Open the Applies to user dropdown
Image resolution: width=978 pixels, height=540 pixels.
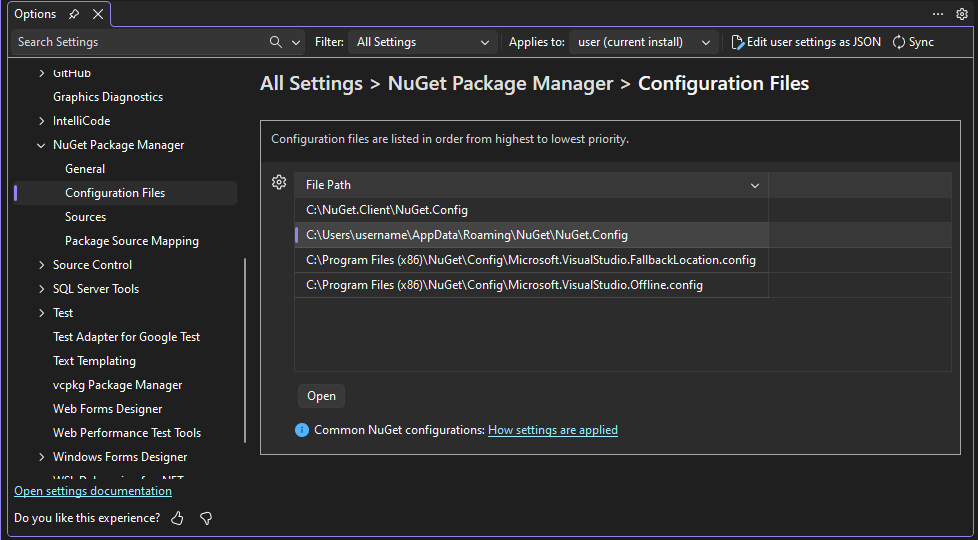click(x=644, y=42)
